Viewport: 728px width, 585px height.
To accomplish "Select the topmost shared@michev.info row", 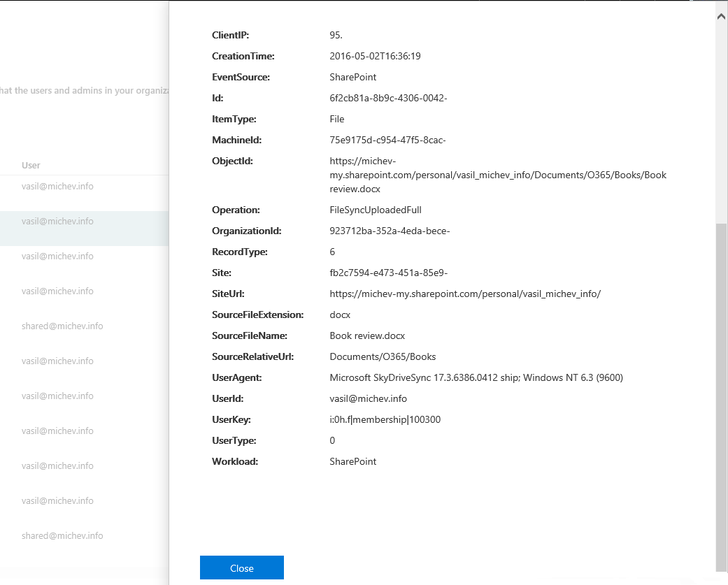I will click(x=62, y=326).
